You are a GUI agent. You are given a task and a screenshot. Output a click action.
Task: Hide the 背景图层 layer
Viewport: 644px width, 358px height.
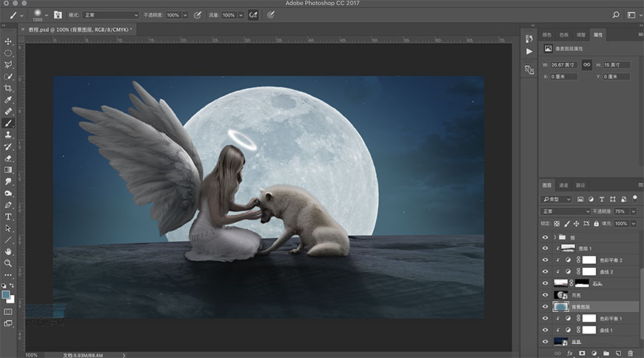point(545,307)
